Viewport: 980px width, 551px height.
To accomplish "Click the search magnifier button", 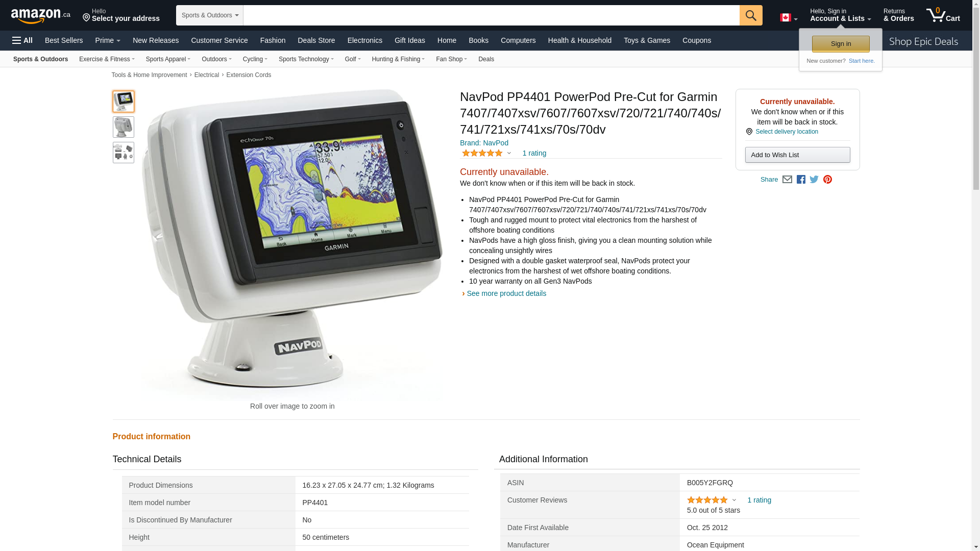I will click(751, 15).
